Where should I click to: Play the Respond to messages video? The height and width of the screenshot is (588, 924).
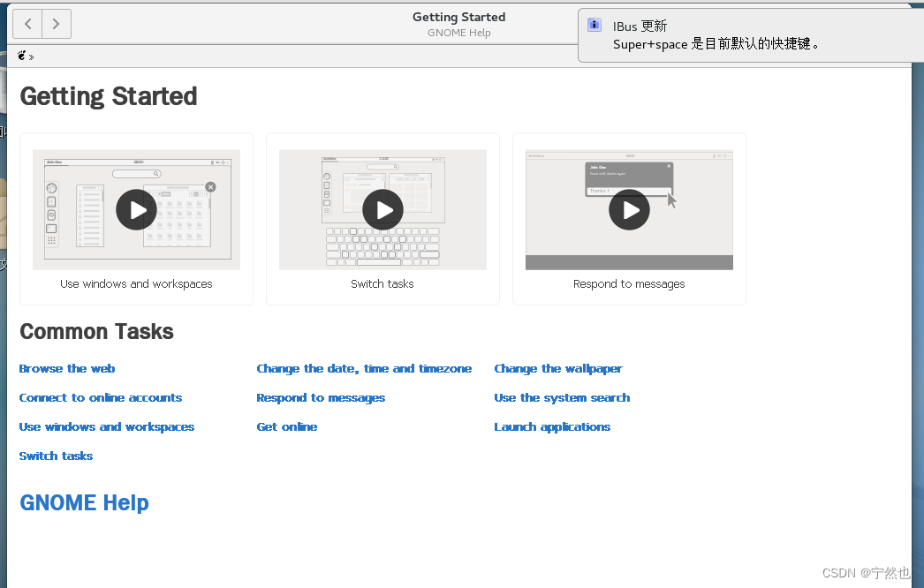coord(629,210)
